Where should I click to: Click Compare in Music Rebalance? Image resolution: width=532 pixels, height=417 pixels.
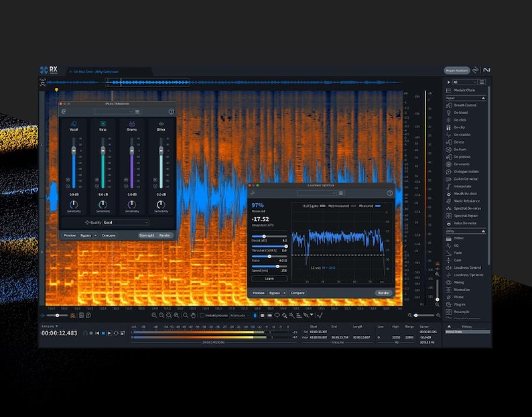coord(109,235)
